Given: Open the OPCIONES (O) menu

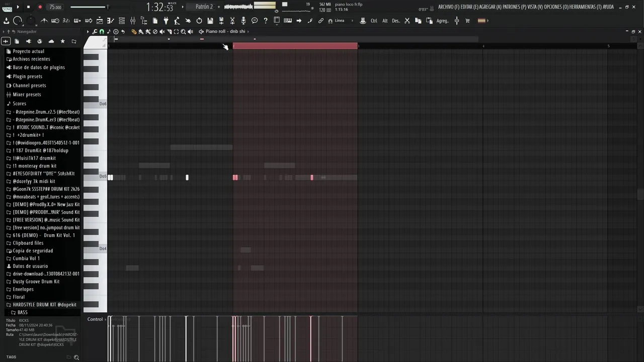Looking at the screenshot, I should pyautogui.click(x=556, y=7).
